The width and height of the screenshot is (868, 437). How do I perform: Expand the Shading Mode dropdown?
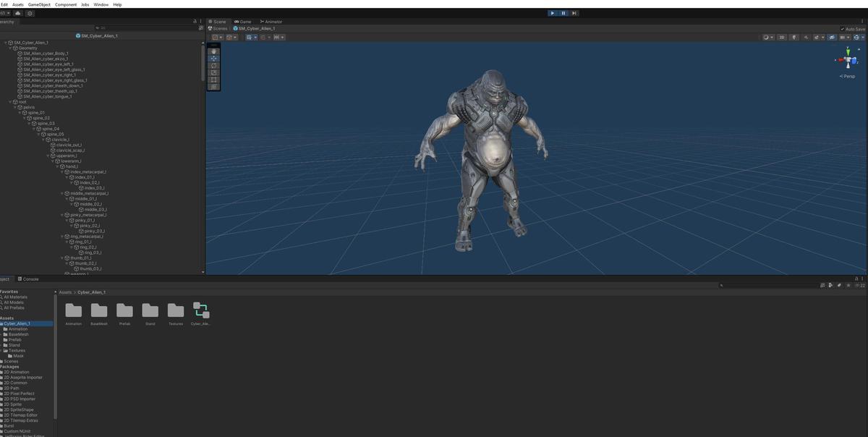pyautogui.click(x=768, y=37)
